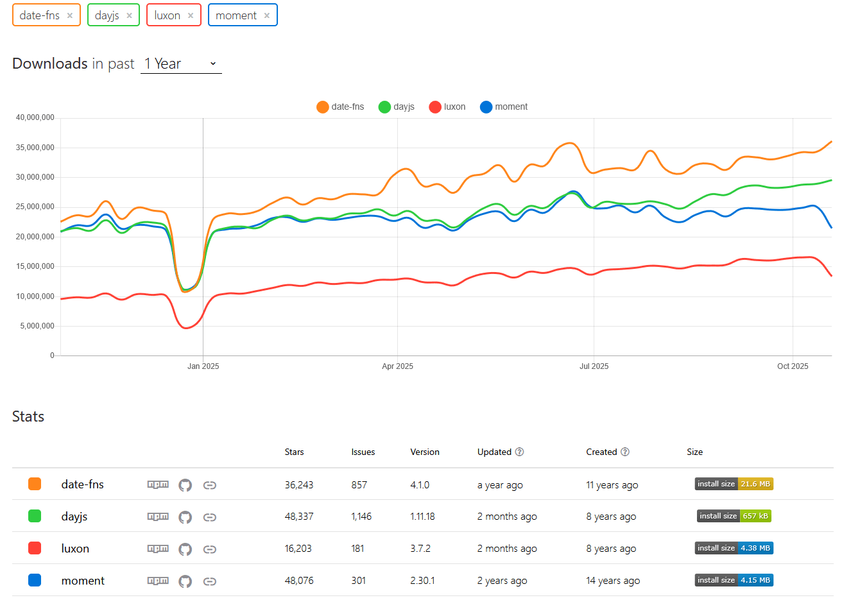851x616 pixels.
Task: Open the GitHub icon for moment
Action: (185, 581)
